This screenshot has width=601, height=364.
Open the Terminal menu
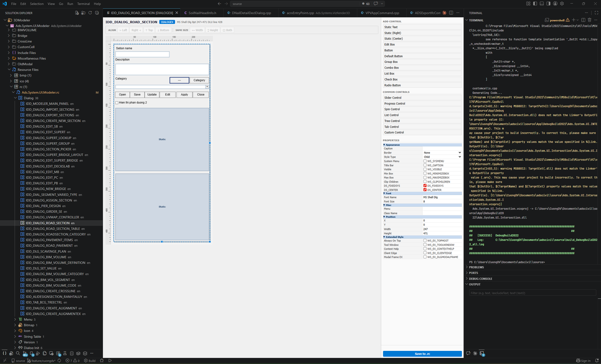click(83, 4)
